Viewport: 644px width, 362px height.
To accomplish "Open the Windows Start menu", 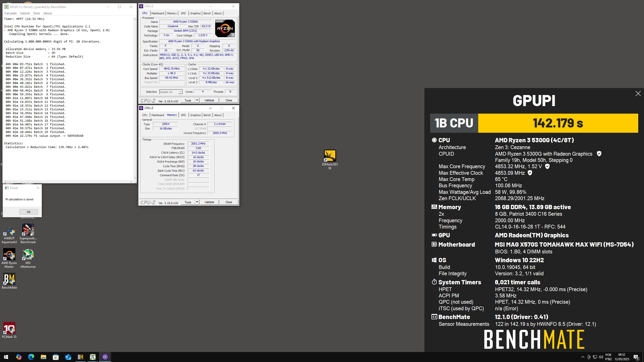I will (x=6, y=357).
